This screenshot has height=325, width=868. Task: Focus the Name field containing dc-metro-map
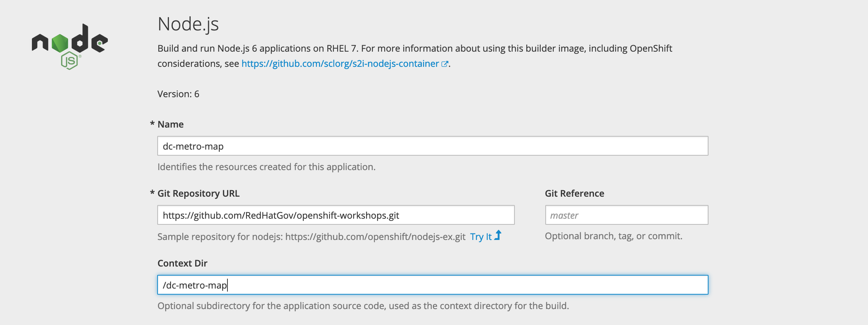click(x=433, y=146)
